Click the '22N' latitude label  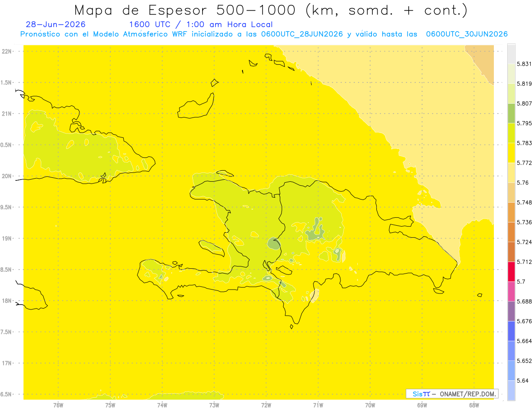click(7, 51)
